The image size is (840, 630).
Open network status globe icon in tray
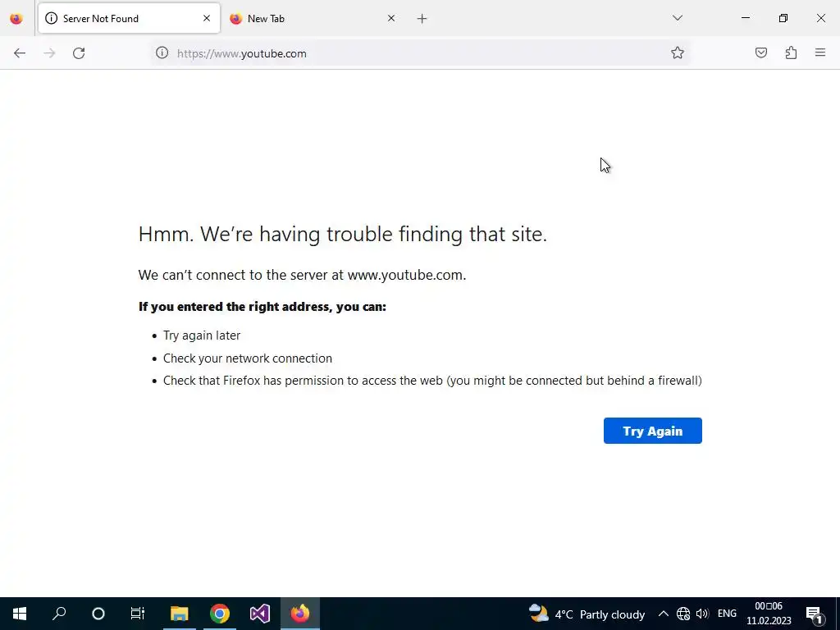(683, 614)
